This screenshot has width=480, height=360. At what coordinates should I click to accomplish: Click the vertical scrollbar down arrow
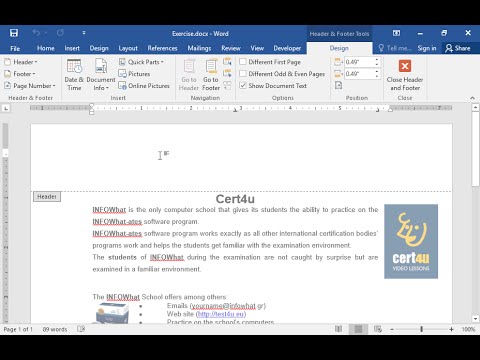[475, 319]
